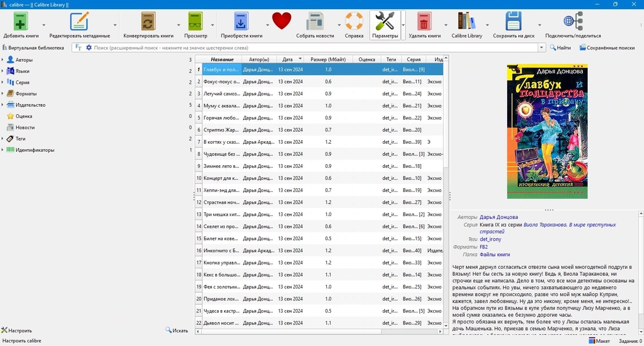Click the Tags (Теги) category icon

(10, 138)
